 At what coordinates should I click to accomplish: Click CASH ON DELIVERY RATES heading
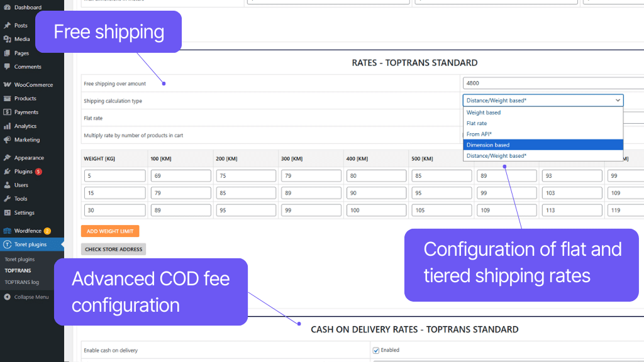tap(414, 329)
